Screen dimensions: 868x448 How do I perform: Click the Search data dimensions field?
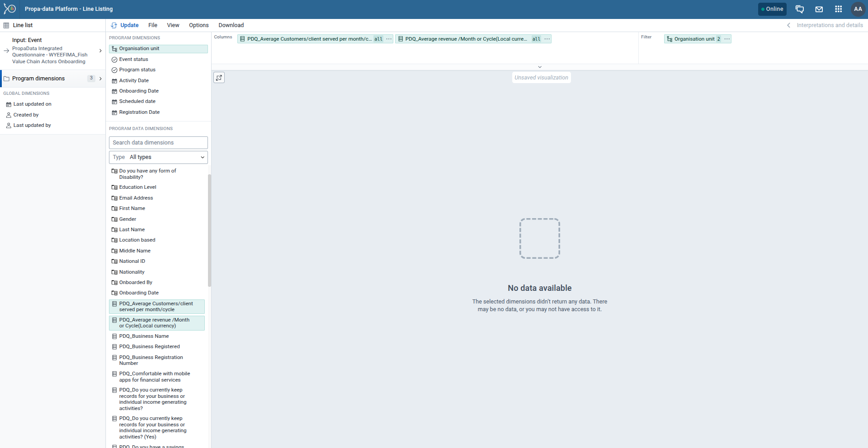tap(158, 143)
